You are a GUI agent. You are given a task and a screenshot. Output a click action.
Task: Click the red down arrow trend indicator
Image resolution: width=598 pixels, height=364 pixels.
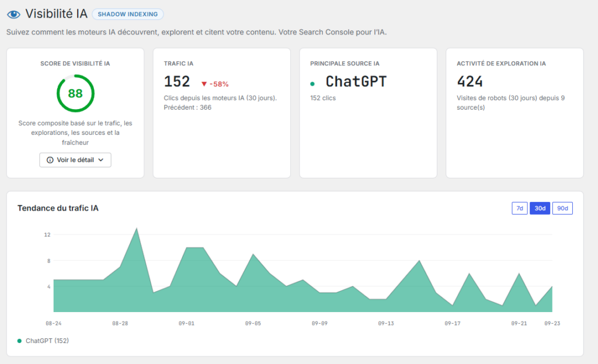click(x=204, y=84)
